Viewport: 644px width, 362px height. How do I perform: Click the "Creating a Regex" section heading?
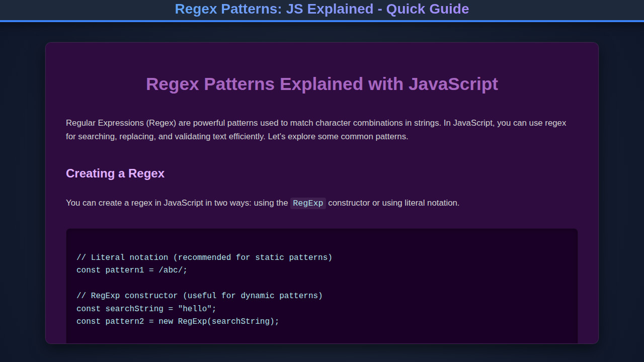pos(115,173)
